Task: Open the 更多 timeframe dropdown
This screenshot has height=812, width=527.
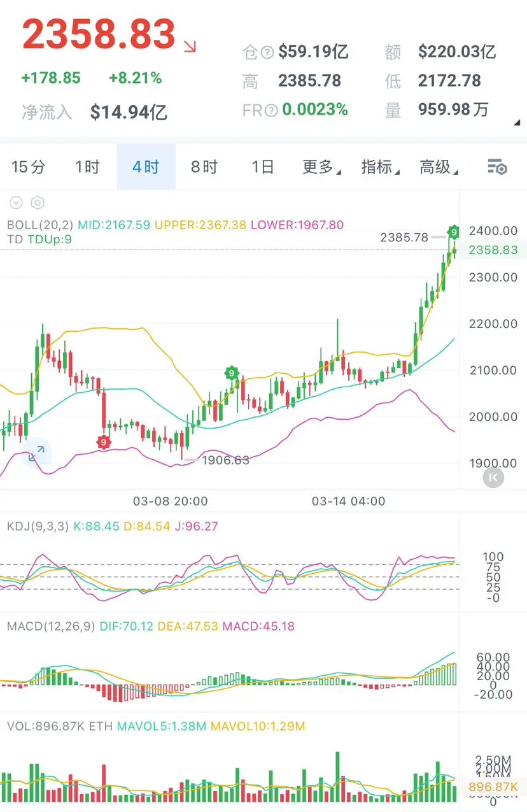Action: (321, 167)
